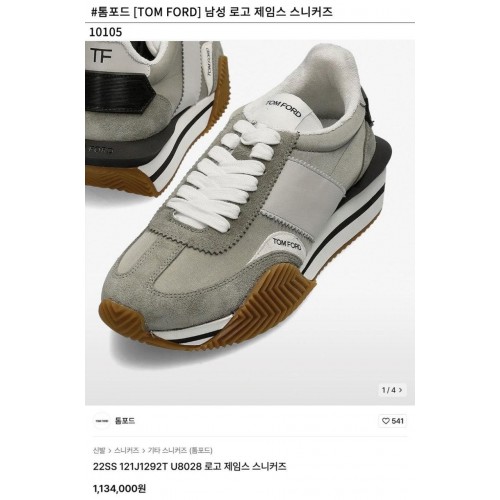
Task: Open the 스니커즈 breadcrumb category
Action: (127, 451)
